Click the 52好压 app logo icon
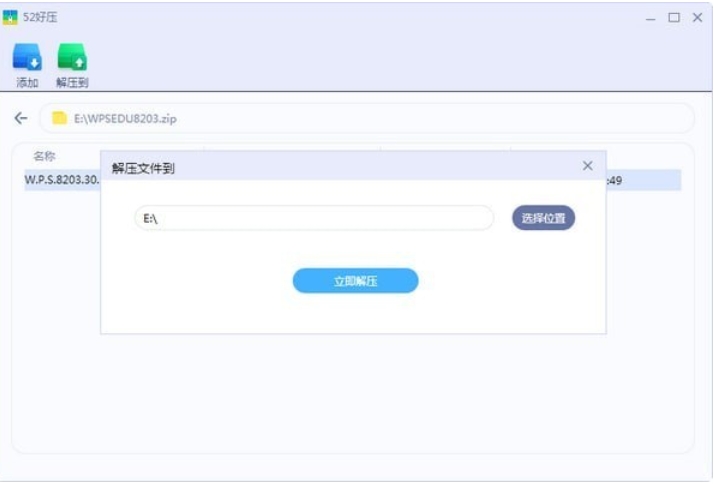This screenshot has height=484, width=714. (10, 17)
